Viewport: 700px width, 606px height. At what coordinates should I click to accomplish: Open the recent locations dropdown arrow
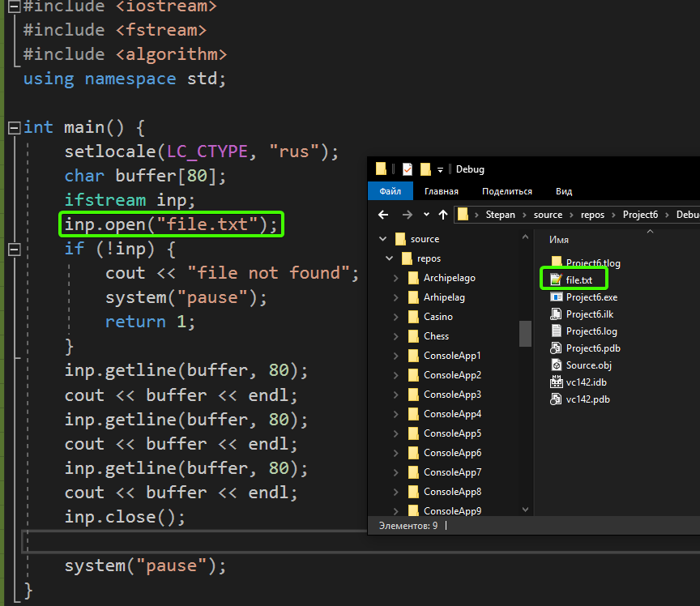coord(426,215)
